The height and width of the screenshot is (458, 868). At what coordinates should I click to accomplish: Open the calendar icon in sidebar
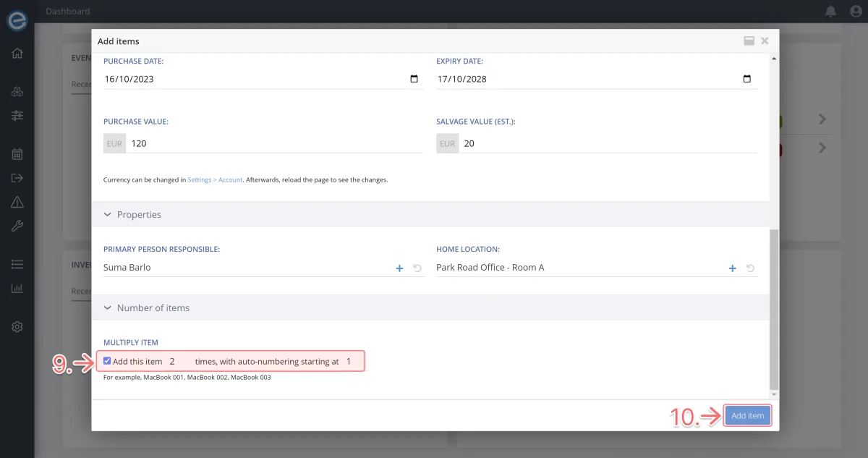pyautogui.click(x=17, y=153)
